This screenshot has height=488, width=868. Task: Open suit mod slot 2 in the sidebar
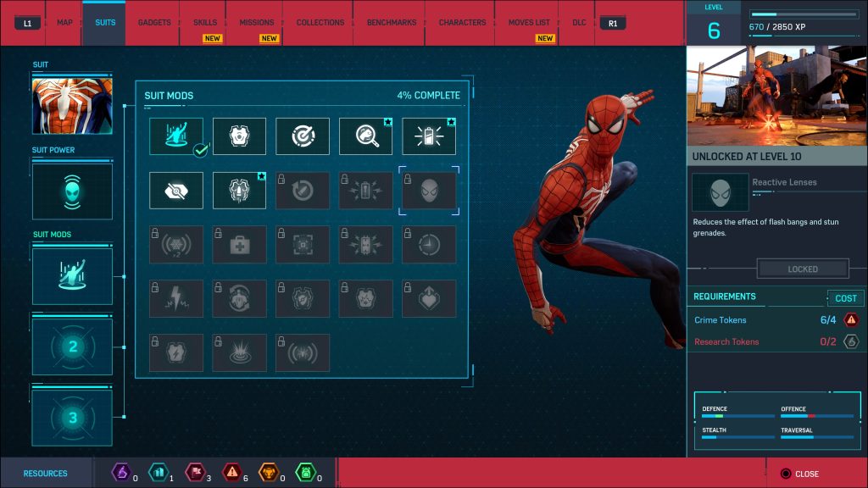(x=72, y=346)
